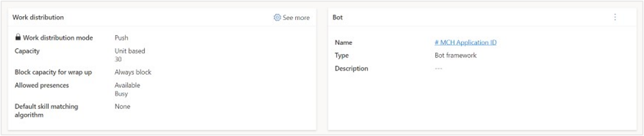The height and width of the screenshot is (136, 644).
Task: Click the Bot framework type value
Action: [455, 55]
